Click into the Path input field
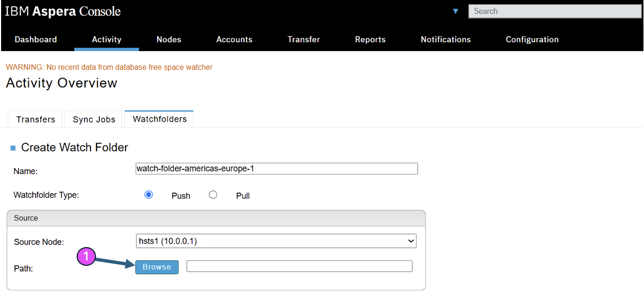Viewport: 644px width, 292px height. point(299,266)
